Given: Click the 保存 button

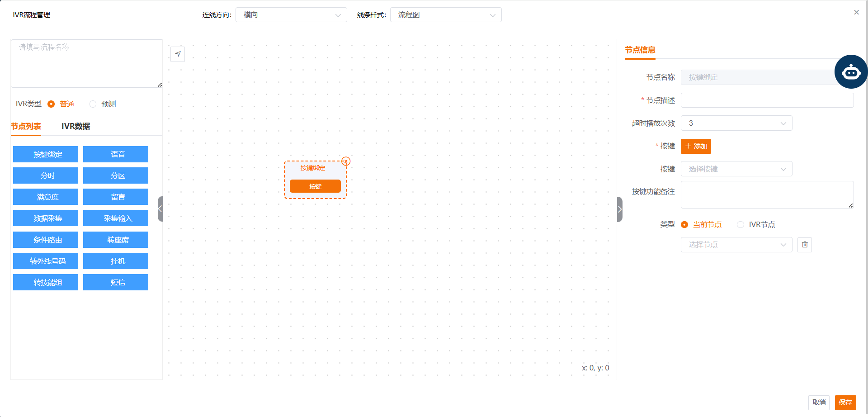Looking at the screenshot, I should pyautogui.click(x=845, y=403).
